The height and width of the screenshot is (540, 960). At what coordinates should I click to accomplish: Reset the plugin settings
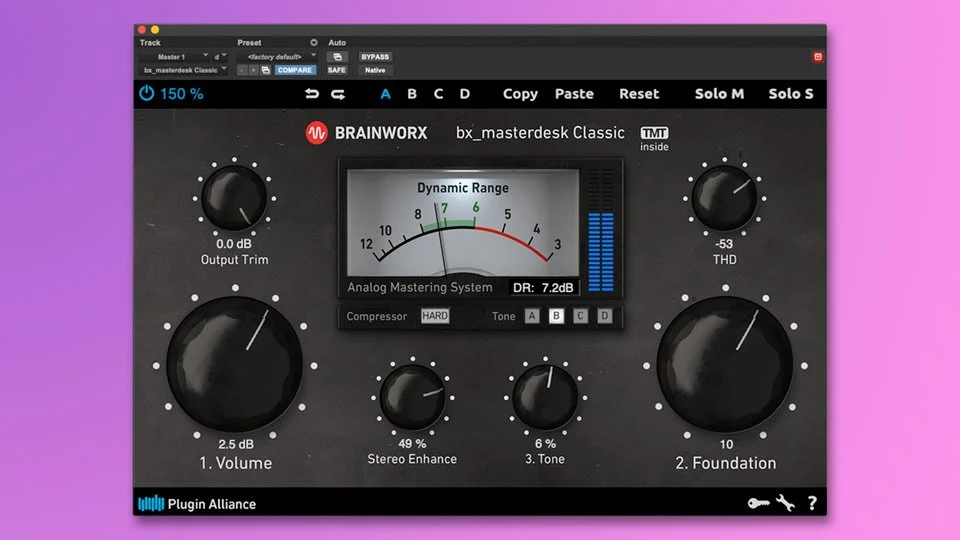pyautogui.click(x=639, y=94)
